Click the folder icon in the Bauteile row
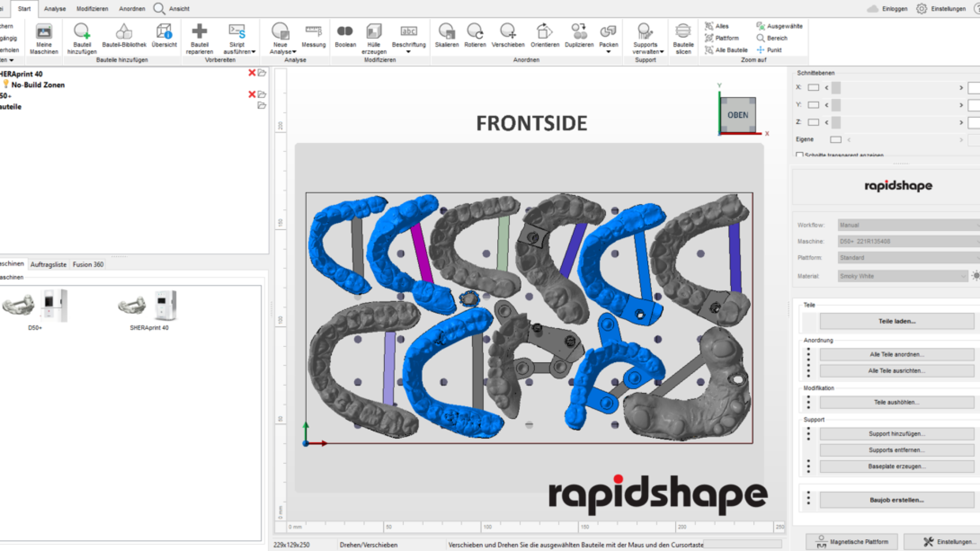Screen dimensions: 980x551 point(262,106)
